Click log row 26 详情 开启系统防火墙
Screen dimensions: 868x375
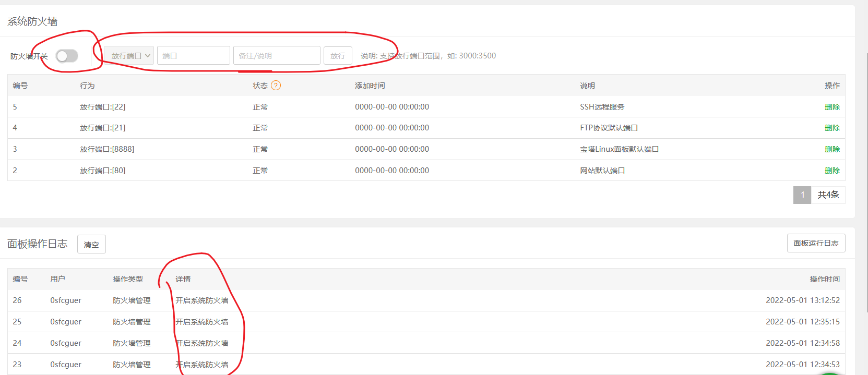click(202, 300)
